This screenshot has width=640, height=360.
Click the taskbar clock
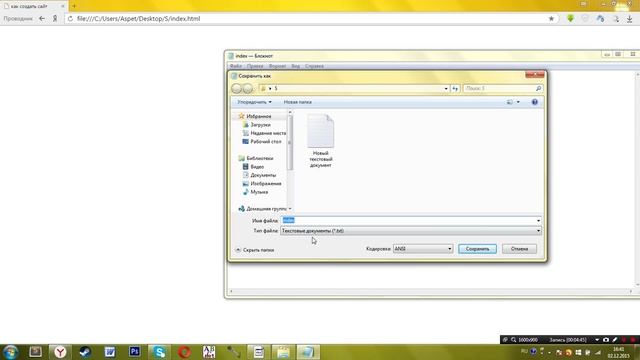(x=618, y=352)
